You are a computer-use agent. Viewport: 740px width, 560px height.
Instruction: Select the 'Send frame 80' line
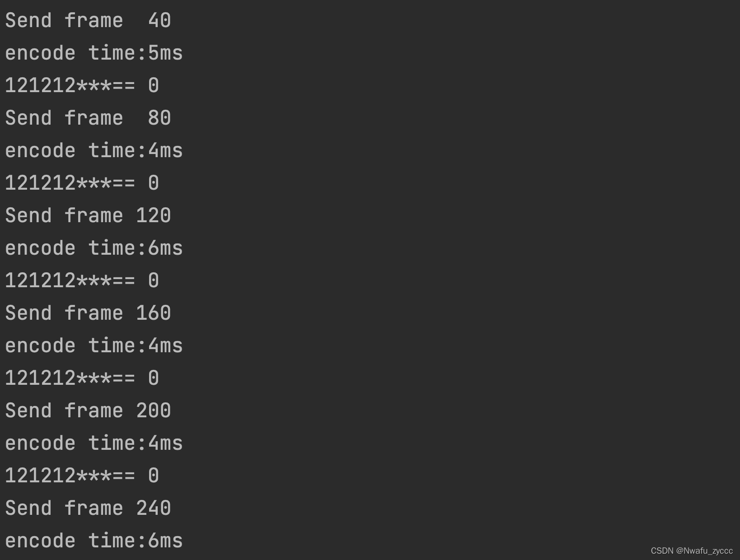88,118
